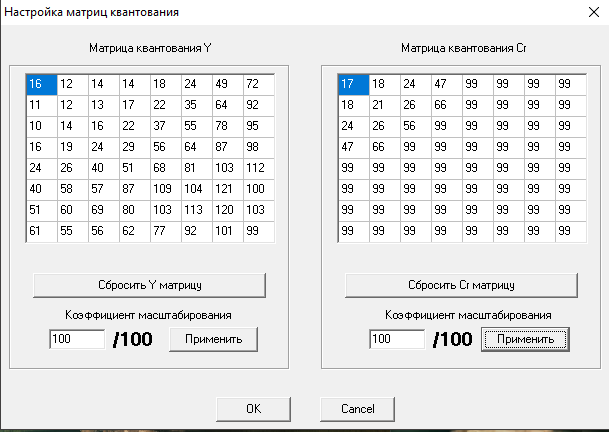Select cell 13 in the Y matrix
Image resolution: width=609 pixels, height=432 pixels.
(104, 106)
